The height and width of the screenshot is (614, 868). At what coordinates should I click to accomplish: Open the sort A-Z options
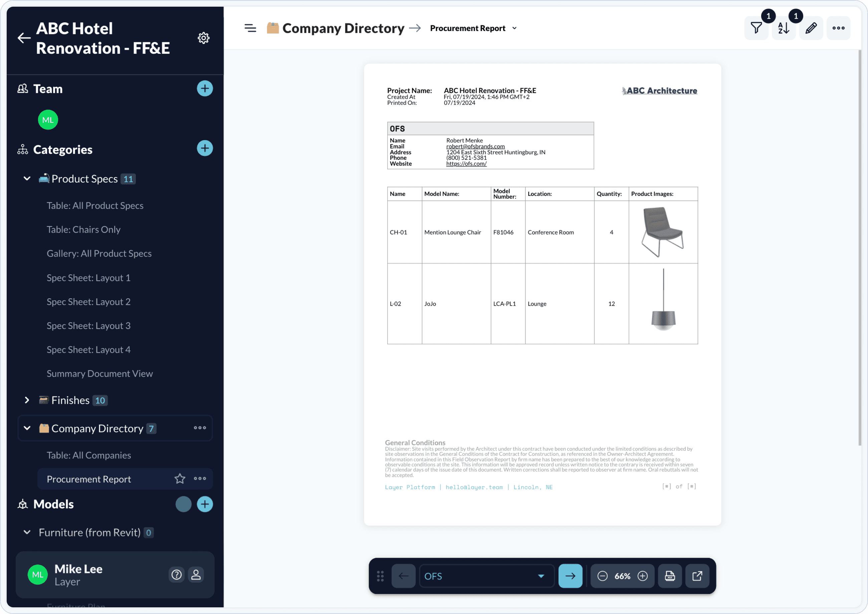[x=784, y=28]
